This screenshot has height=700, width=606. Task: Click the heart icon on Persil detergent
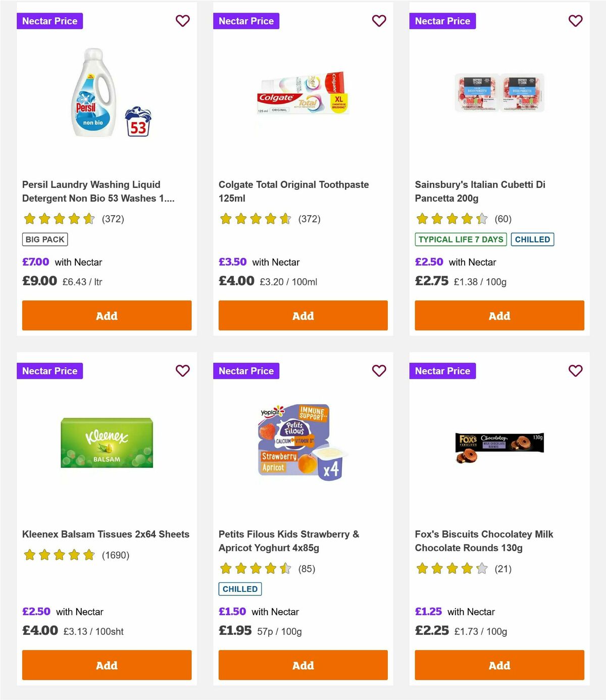point(182,21)
